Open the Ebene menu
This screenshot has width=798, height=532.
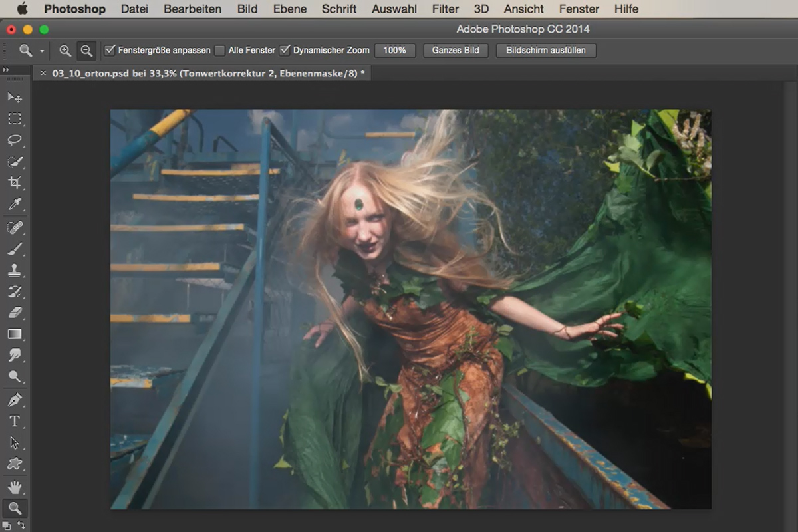(290, 9)
